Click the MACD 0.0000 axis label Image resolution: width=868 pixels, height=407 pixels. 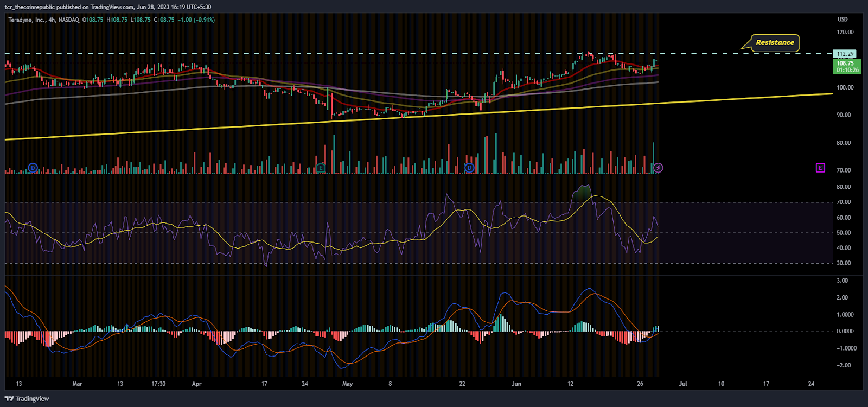coord(845,331)
